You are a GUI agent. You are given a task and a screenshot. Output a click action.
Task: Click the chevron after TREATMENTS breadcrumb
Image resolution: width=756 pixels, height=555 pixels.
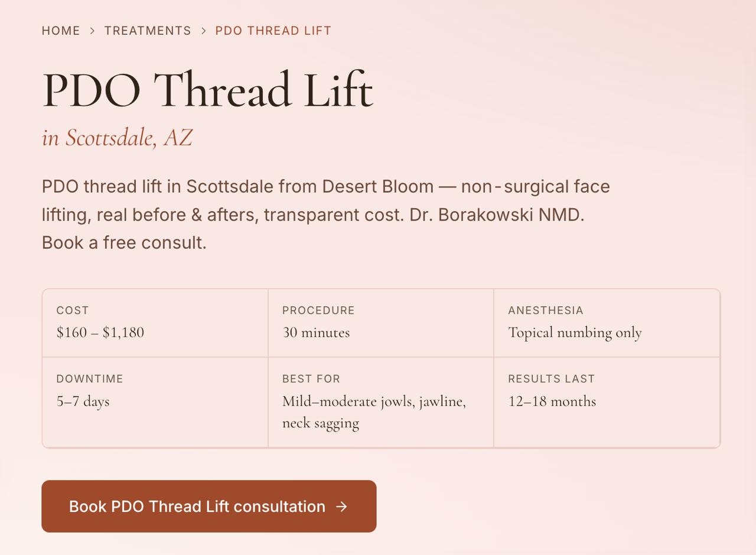[x=203, y=31]
